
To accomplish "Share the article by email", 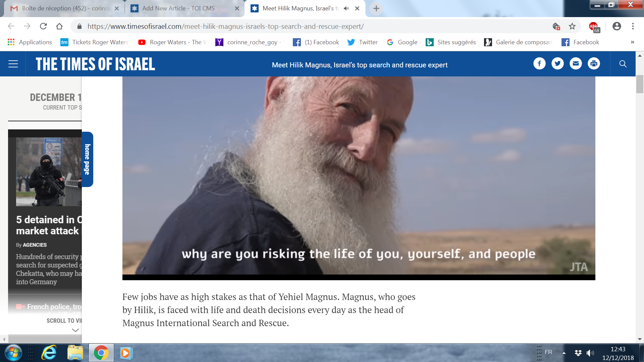I will tap(576, 63).
